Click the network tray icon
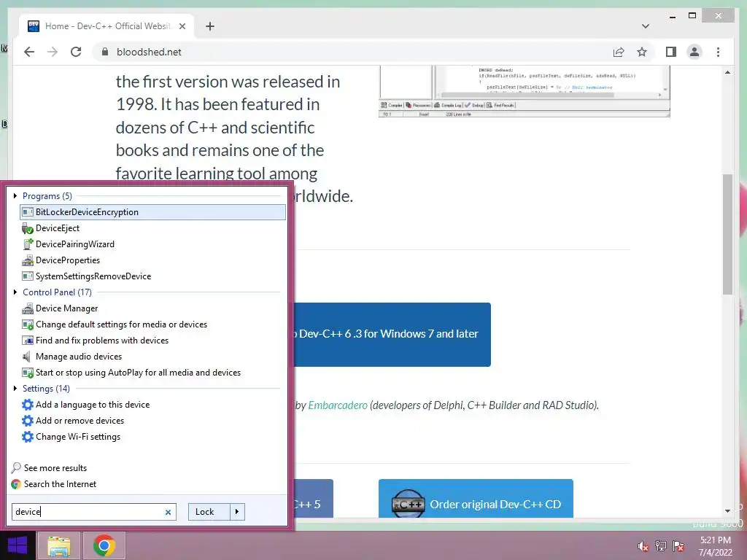The height and width of the screenshot is (560, 747). [x=661, y=545]
